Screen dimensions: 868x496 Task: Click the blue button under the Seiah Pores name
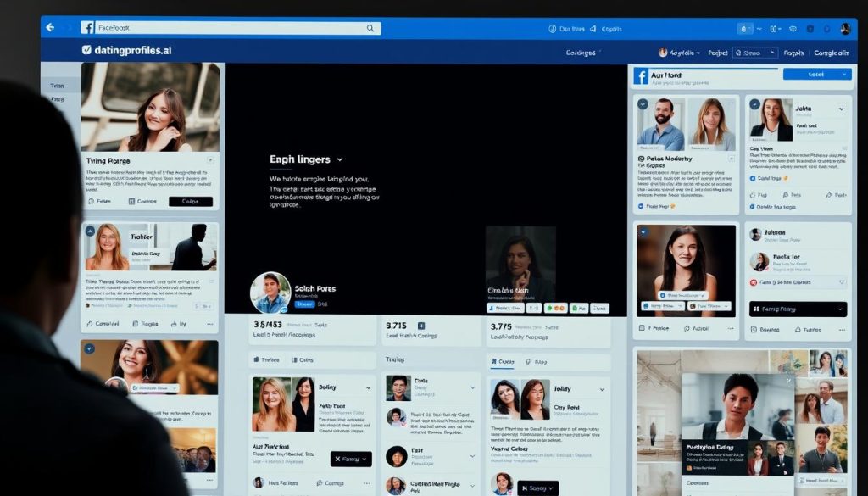tap(305, 304)
